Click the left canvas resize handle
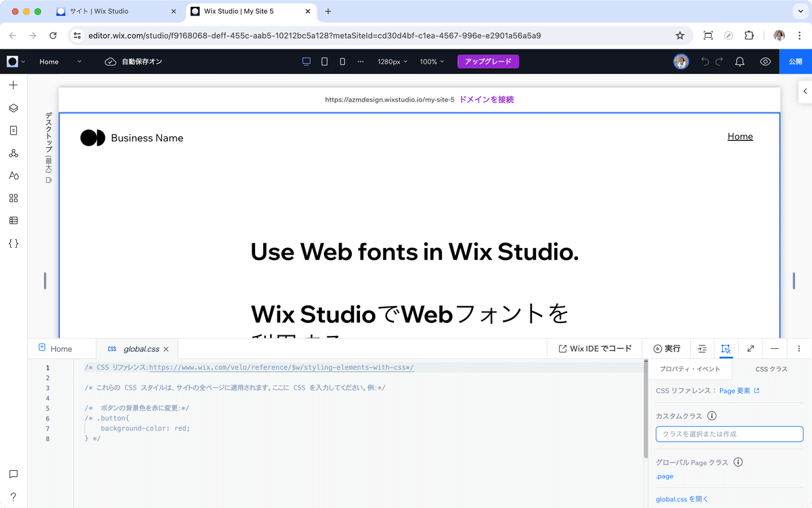 point(45,280)
